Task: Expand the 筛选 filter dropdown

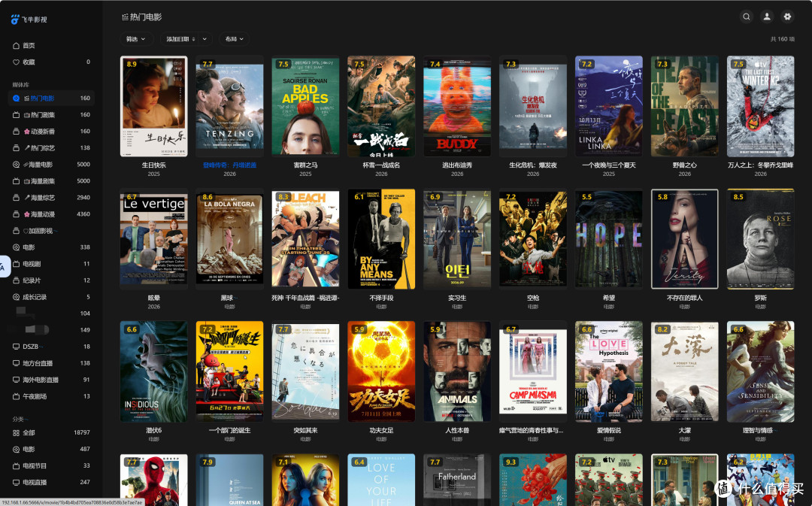Action: [x=137, y=39]
